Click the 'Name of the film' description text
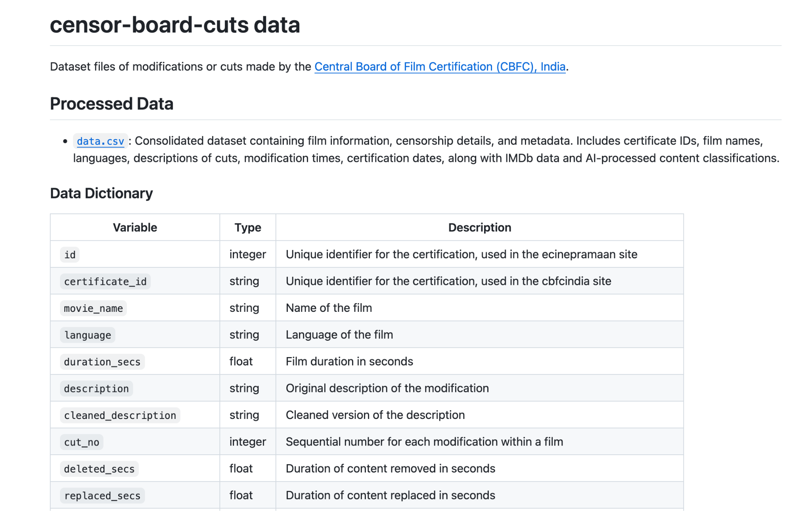The width and height of the screenshot is (812, 511). tap(329, 308)
